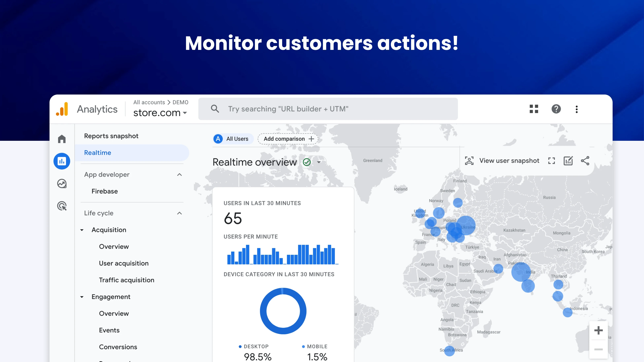Collapse the App developer section
The width and height of the screenshot is (644, 362).
click(179, 175)
